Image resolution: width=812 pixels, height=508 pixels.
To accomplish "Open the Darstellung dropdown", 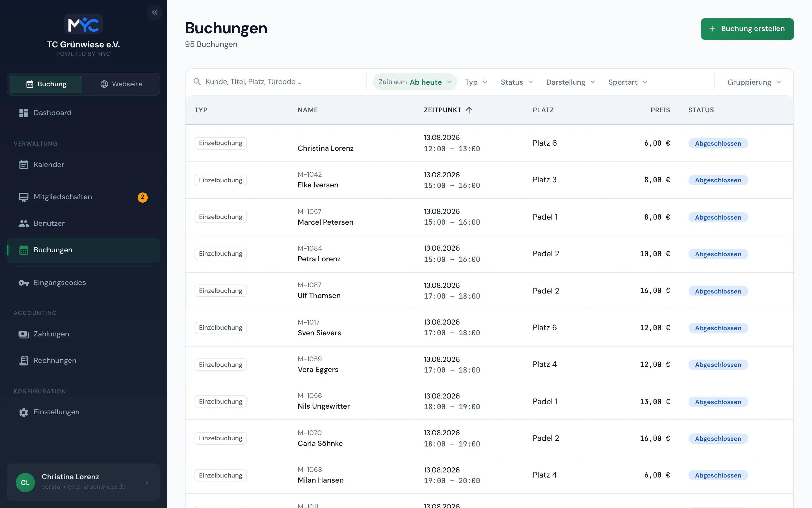I will [570, 82].
